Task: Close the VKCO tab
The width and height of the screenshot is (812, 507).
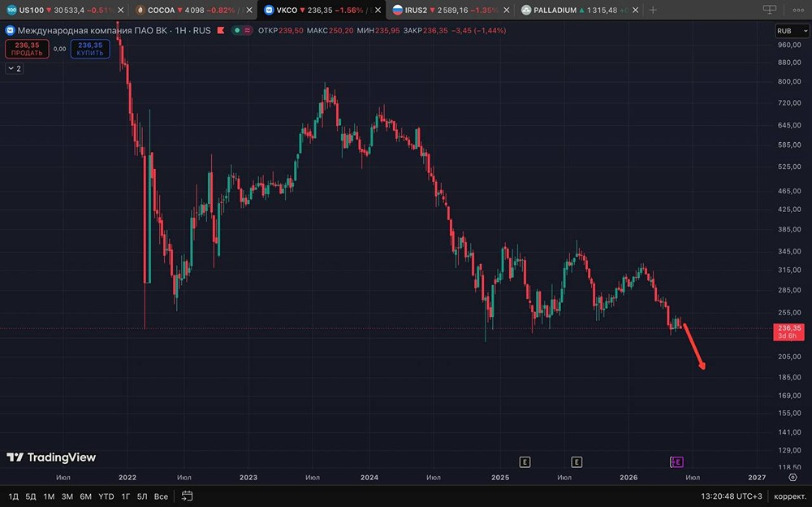Action: coord(378,10)
